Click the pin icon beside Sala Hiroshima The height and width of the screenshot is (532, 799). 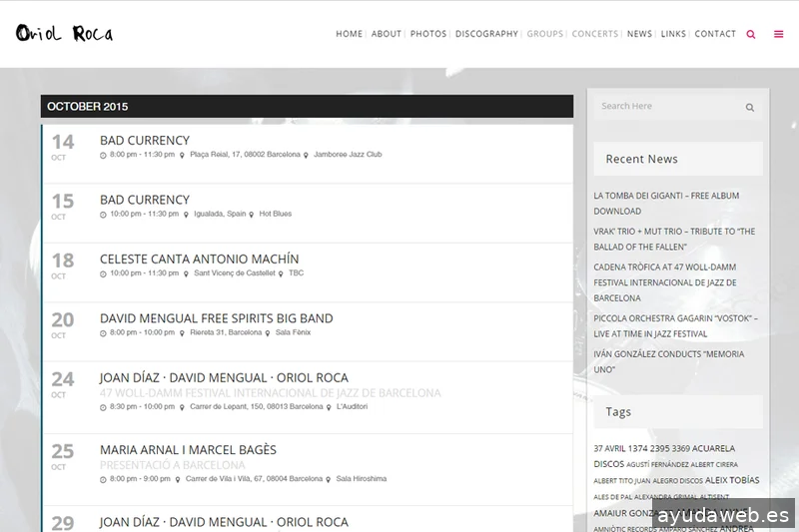329,480
